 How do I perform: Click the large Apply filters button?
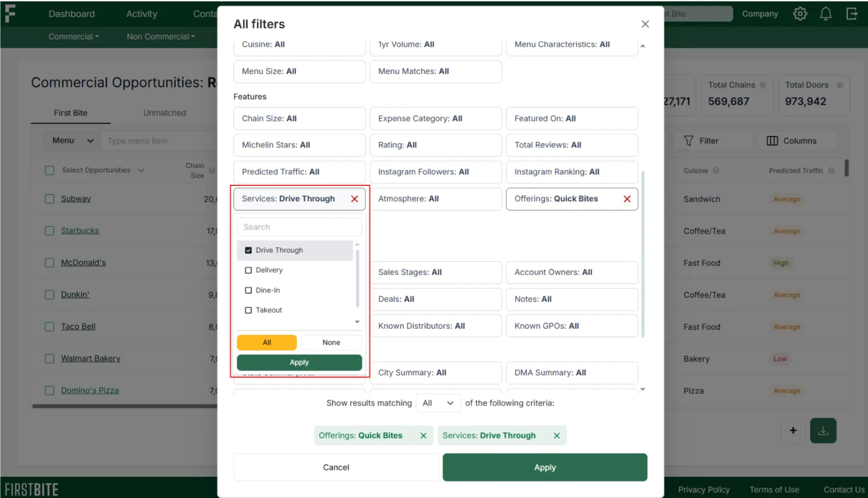point(545,467)
